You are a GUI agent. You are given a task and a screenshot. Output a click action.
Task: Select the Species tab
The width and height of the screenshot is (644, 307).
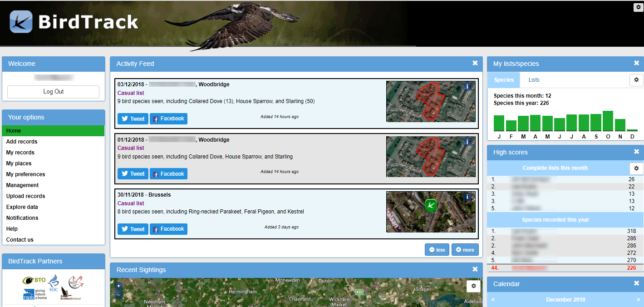click(503, 79)
